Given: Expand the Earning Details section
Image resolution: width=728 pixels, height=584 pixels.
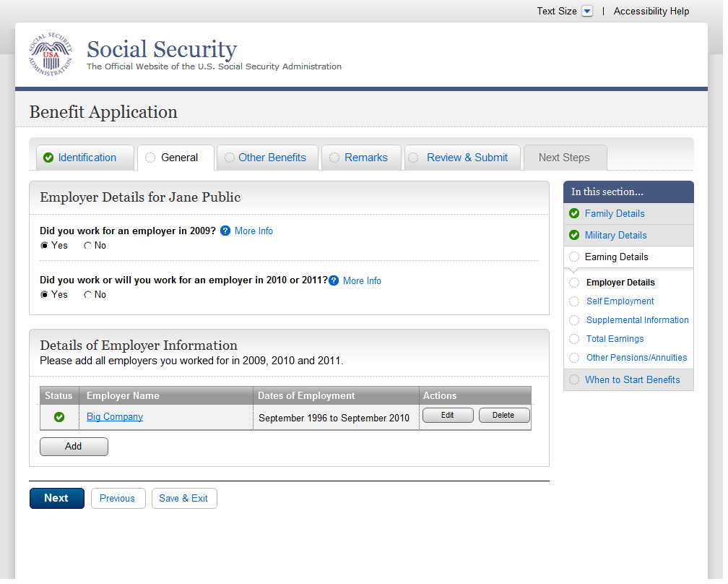Looking at the screenshot, I should (x=616, y=257).
